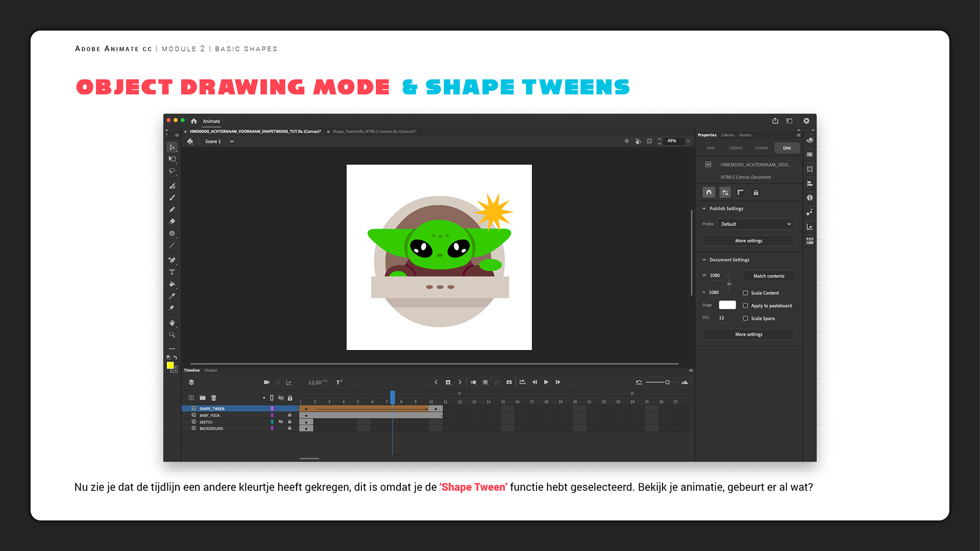
Task: Collapse the Publish Settings section
Action: point(704,209)
